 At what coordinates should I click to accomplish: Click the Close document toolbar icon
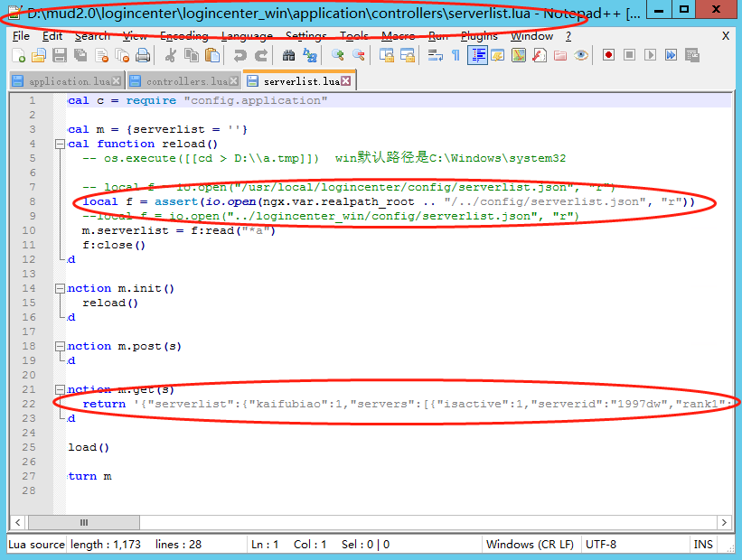(x=101, y=55)
